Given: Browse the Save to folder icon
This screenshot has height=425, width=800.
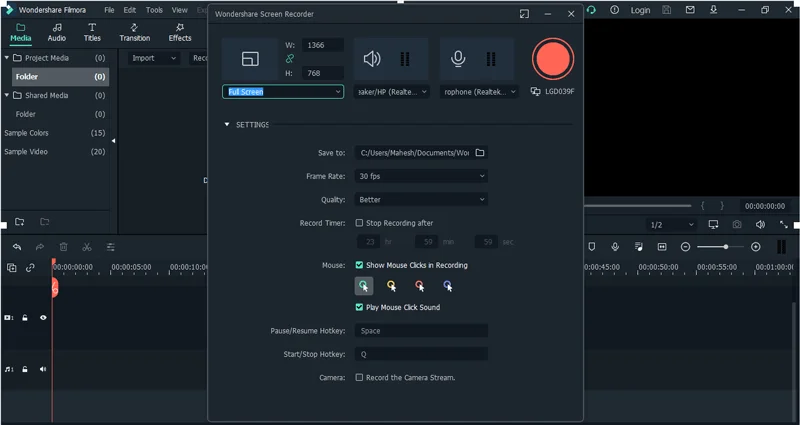Looking at the screenshot, I should click(480, 153).
